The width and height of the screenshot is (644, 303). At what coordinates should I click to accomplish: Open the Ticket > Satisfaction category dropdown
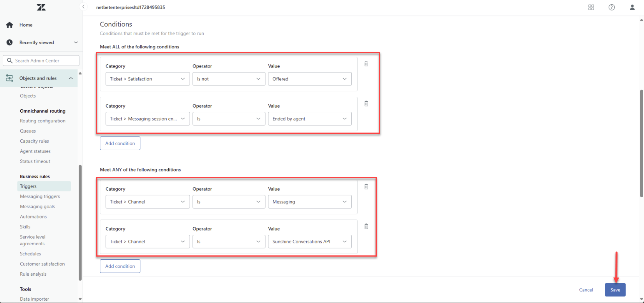pos(147,79)
